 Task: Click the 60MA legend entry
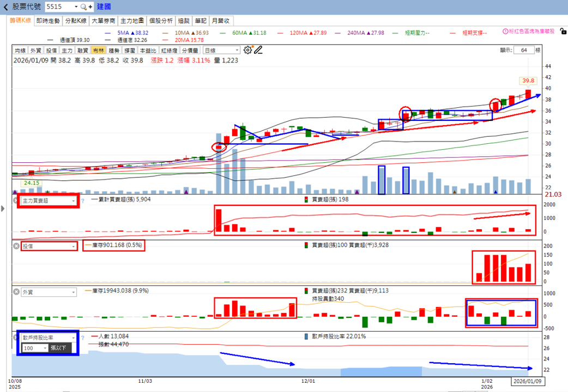[243, 33]
